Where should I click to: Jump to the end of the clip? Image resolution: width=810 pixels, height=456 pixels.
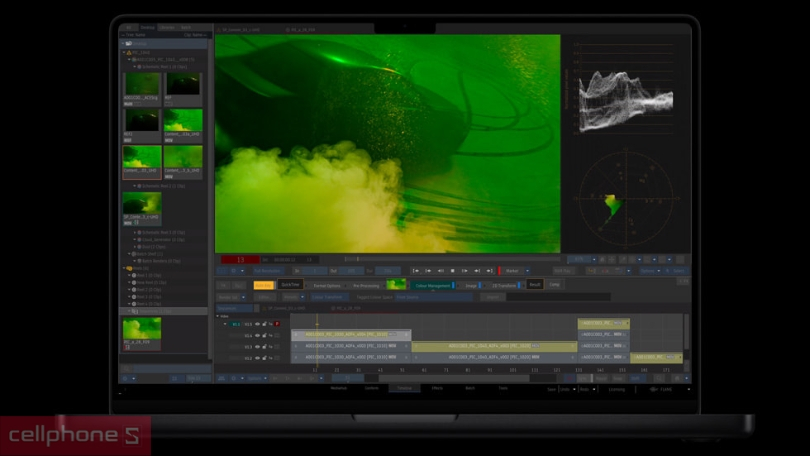[x=489, y=270]
